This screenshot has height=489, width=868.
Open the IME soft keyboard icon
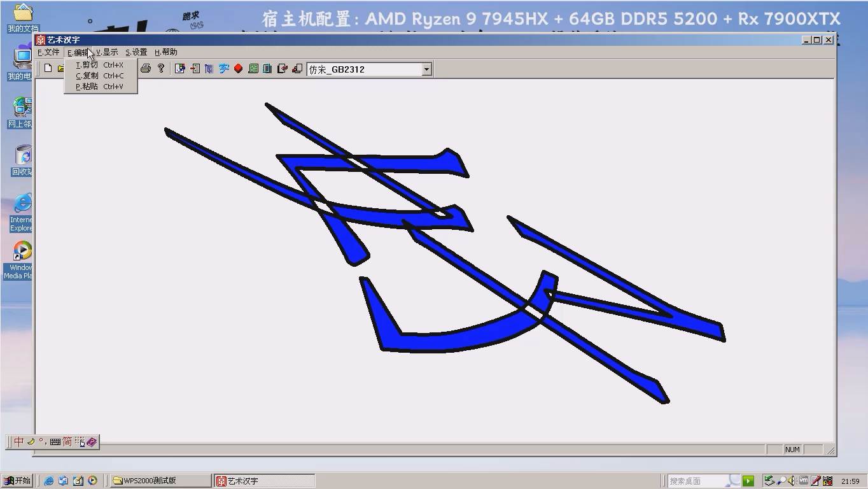[55, 441]
